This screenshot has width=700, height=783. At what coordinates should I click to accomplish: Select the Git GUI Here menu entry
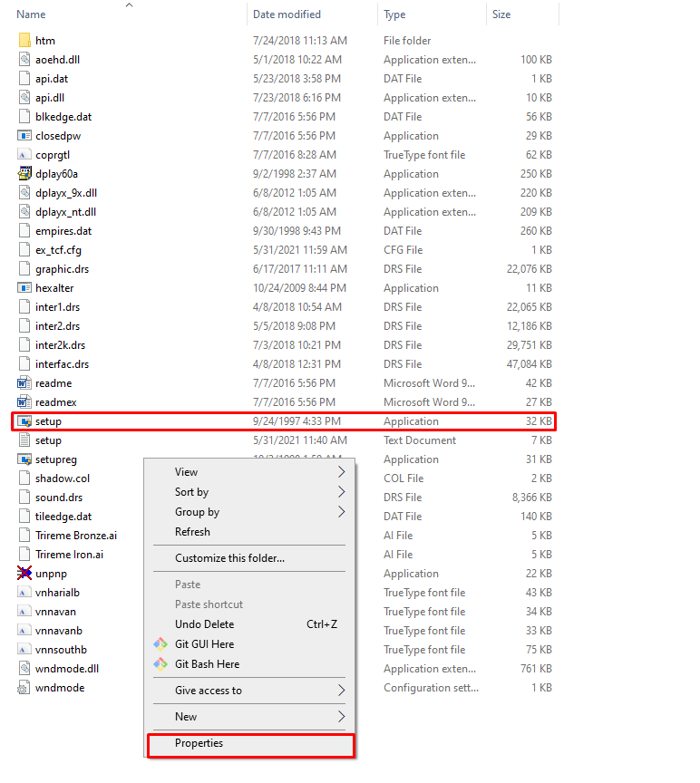coord(249,644)
